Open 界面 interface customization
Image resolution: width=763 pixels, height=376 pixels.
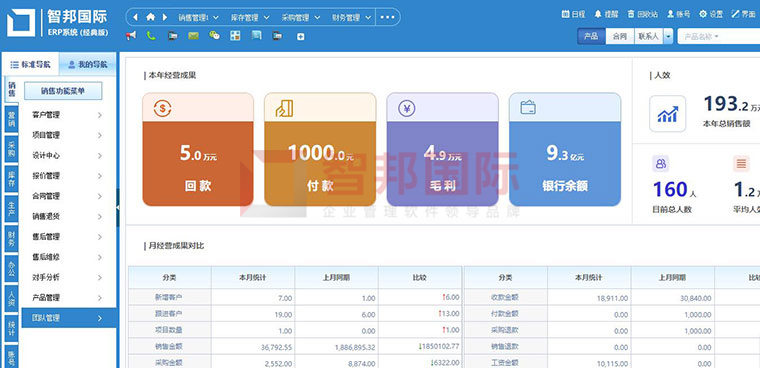(743, 15)
